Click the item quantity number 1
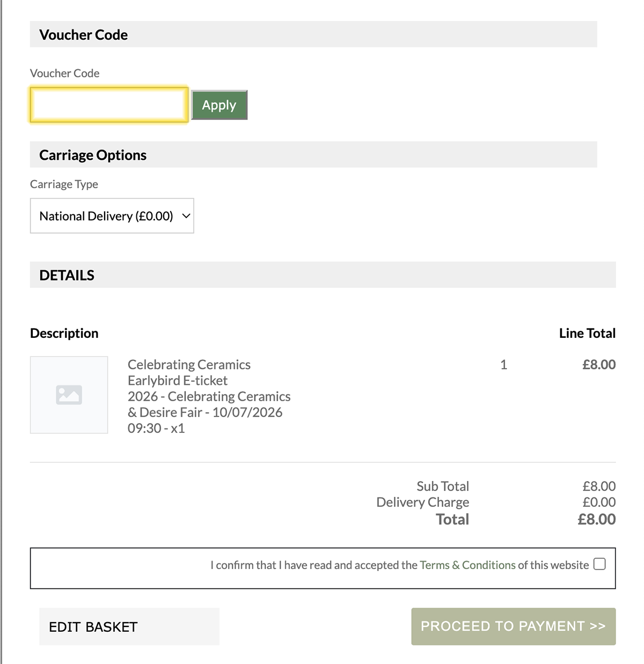644x664 pixels. (503, 365)
